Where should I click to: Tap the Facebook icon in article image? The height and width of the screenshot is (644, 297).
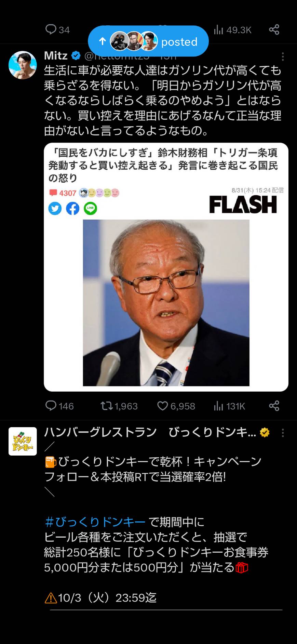point(72,208)
